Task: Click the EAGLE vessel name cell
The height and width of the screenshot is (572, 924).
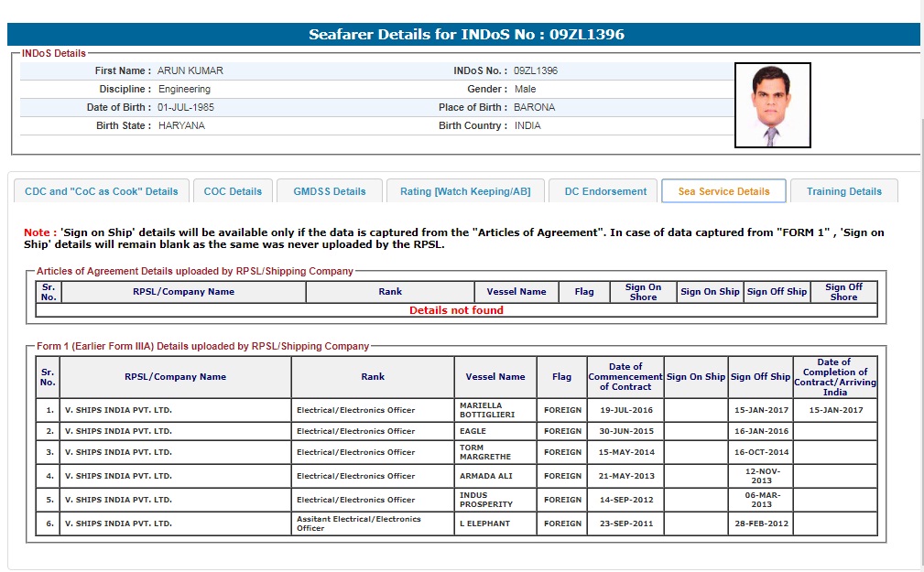Action: tap(495, 431)
